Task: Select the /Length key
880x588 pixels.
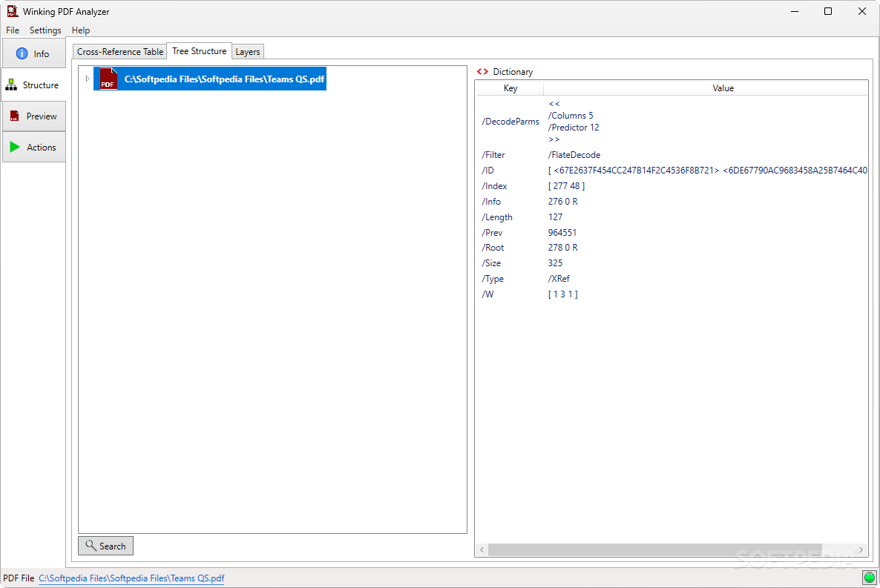Action: point(496,217)
